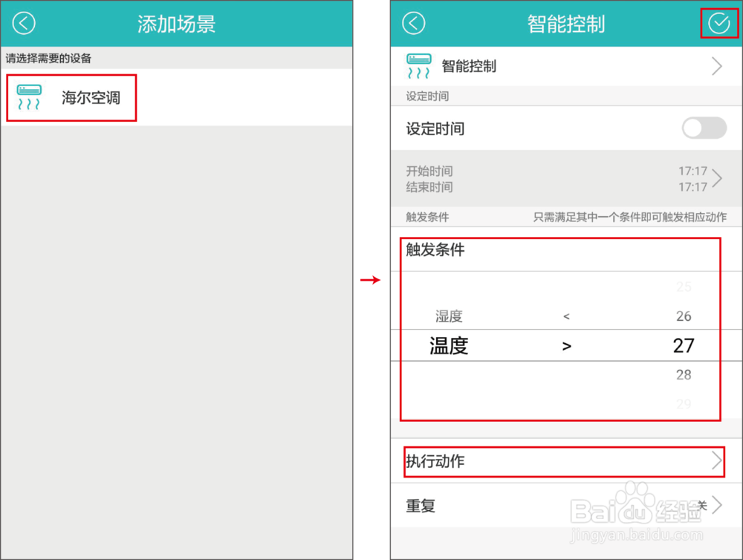
Task: Enable the 设定时间 switch
Action: click(703, 128)
